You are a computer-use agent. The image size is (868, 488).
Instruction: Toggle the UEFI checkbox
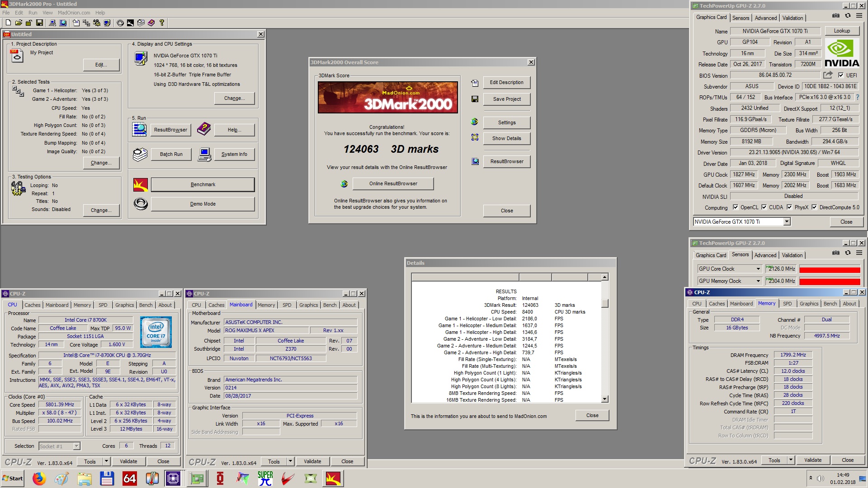coord(841,75)
